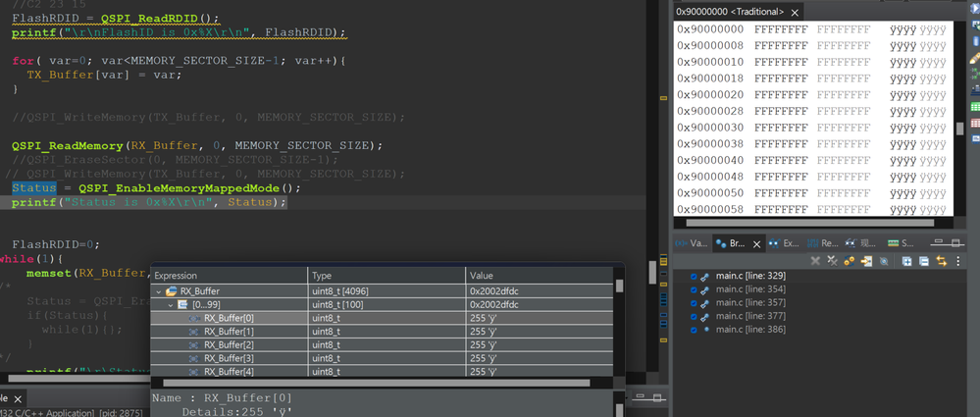
Task: Click the breakpoint icon for main.c line 377
Action: [705, 316]
